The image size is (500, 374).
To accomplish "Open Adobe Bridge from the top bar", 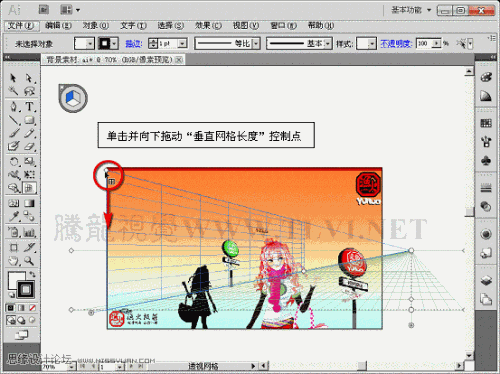I will tap(44, 10).
